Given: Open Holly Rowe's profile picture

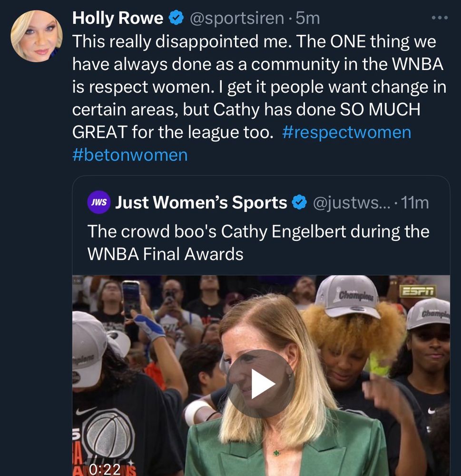Looking at the screenshot, I should tap(37, 36).
